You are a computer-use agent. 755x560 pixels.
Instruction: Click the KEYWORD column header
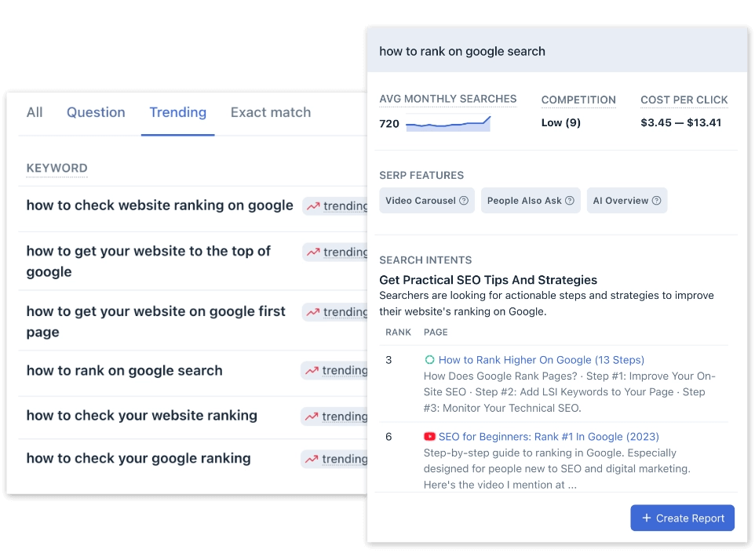(57, 168)
